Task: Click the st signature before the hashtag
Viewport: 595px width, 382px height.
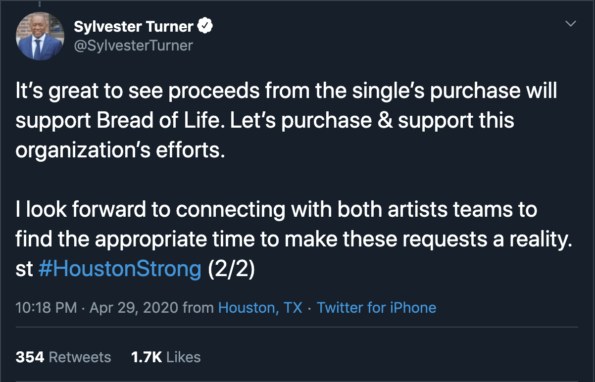Action: [24, 269]
